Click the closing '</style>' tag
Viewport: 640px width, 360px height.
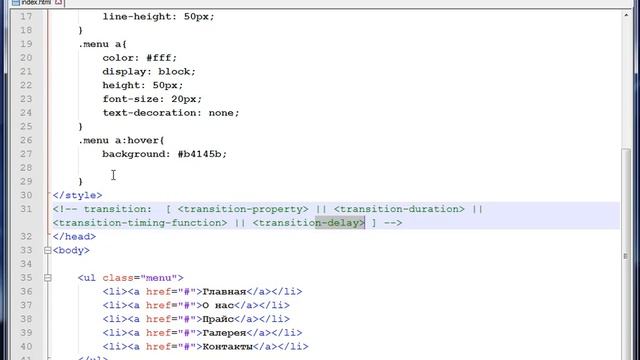tap(78, 196)
